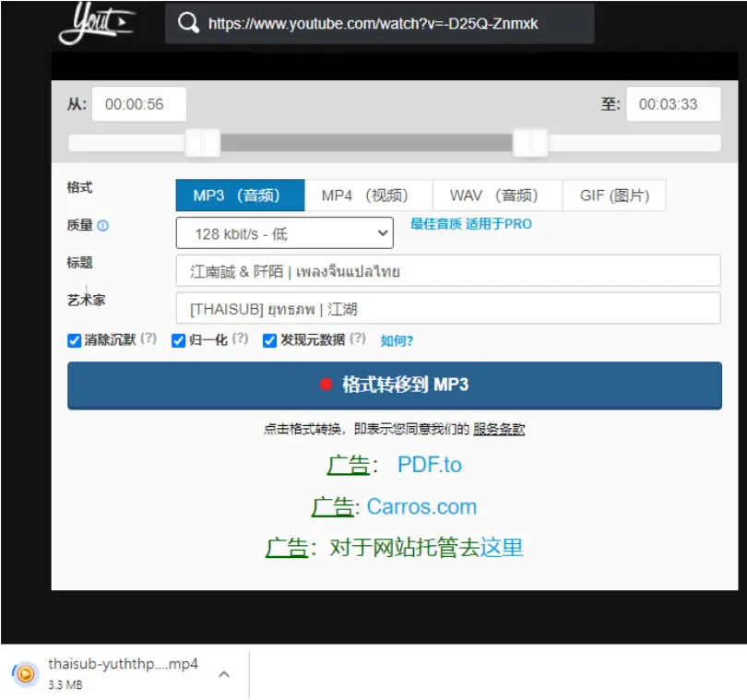Click the 标题 title input field
Viewport: 747px width, 700px height.
click(x=448, y=270)
